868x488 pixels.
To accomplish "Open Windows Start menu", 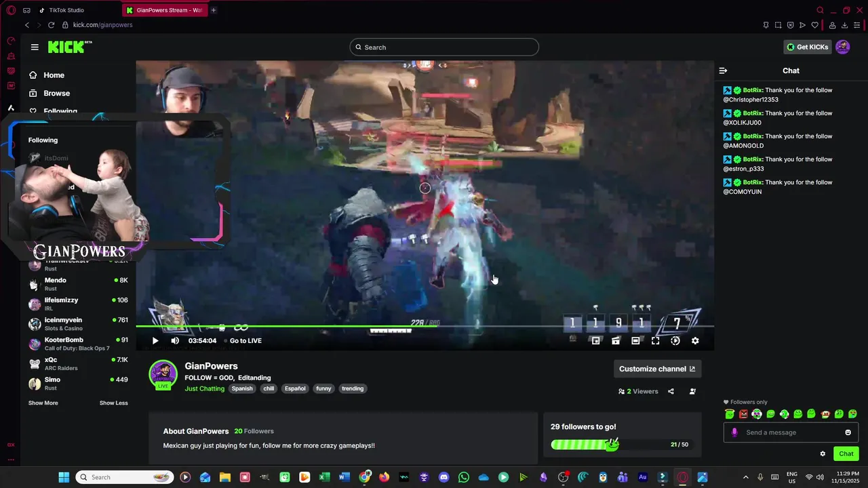I will [x=64, y=477].
